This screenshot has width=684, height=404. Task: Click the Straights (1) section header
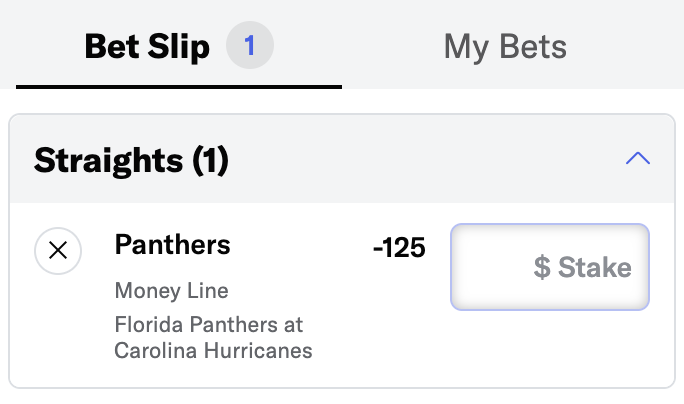point(131,159)
